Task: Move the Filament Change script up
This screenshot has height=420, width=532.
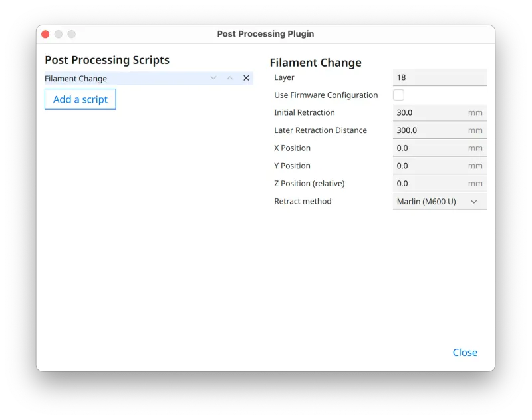Action: [x=230, y=78]
